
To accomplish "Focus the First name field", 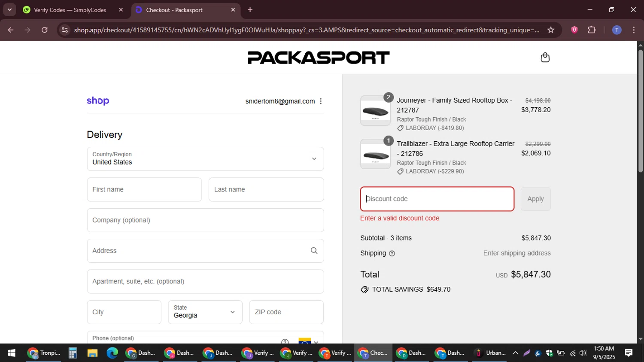I will tap(144, 189).
